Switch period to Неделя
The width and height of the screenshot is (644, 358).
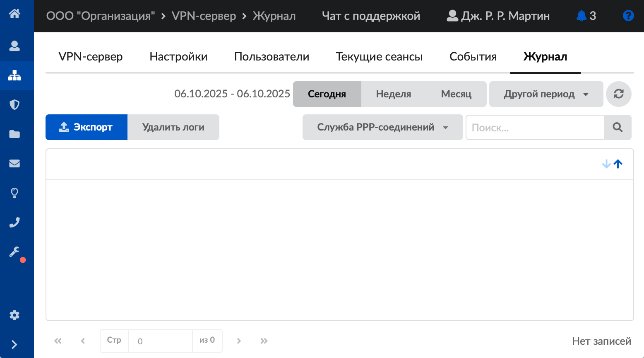393,94
